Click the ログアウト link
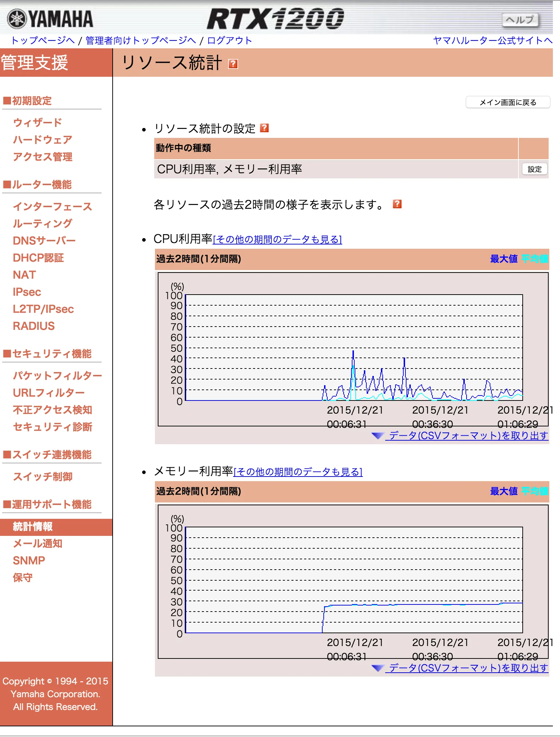The width and height of the screenshot is (560, 737). (x=229, y=41)
